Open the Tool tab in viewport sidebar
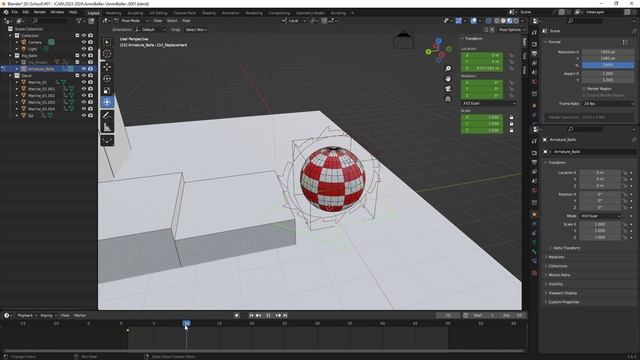 click(x=524, y=56)
